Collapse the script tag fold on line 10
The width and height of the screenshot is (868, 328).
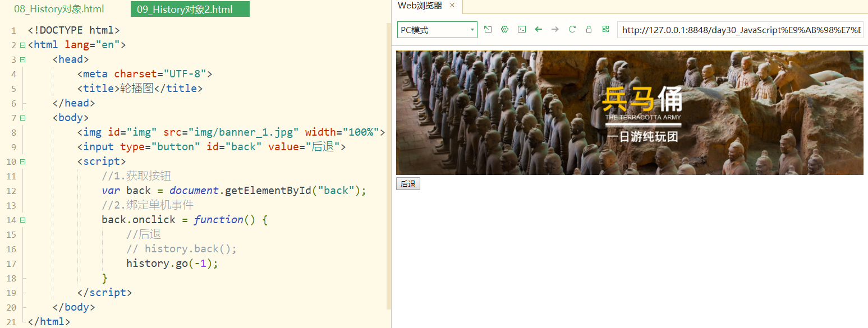[x=22, y=161]
